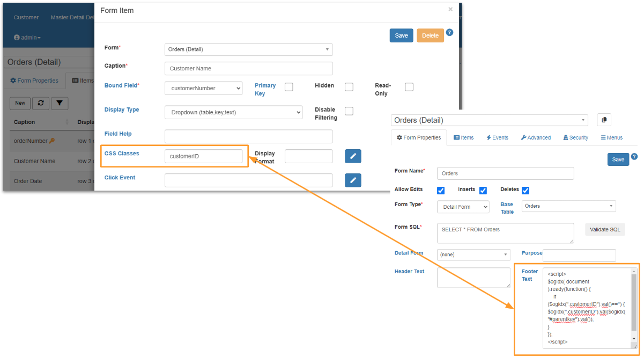Click help icon next to Form Properties Save
644x357 pixels.
(x=634, y=157)
